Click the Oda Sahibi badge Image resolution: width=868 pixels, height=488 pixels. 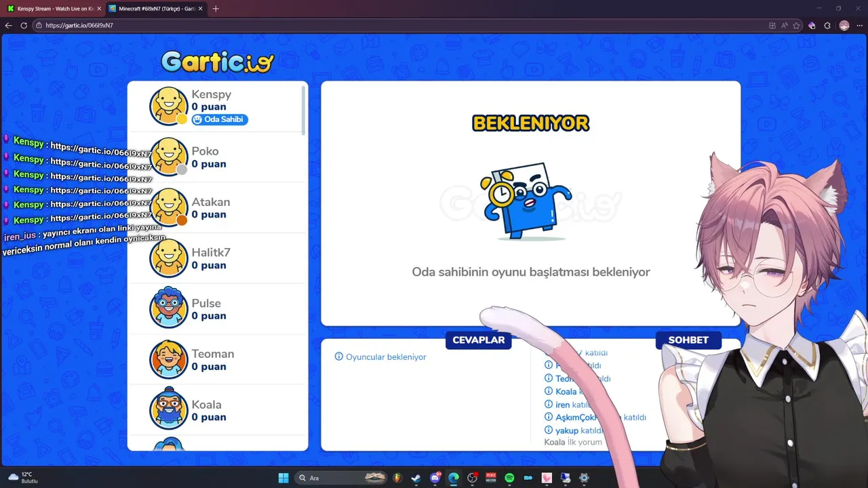pyautogui.click(x=219, y=119)
